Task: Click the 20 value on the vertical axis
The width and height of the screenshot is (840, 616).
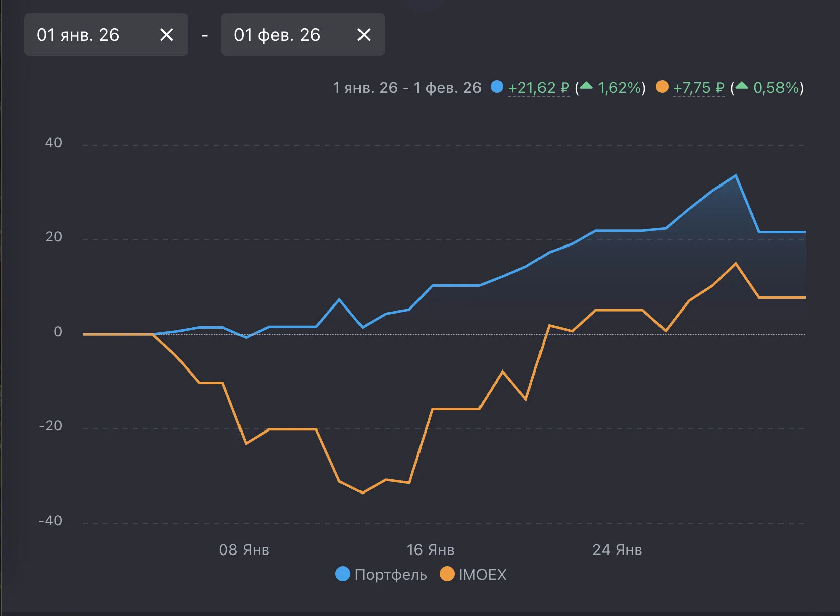Action: pos(53,237)
